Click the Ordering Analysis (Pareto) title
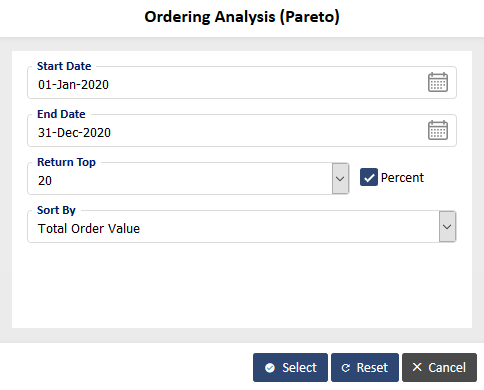Screen dimensions: 484x390 [x=242, y=17]
